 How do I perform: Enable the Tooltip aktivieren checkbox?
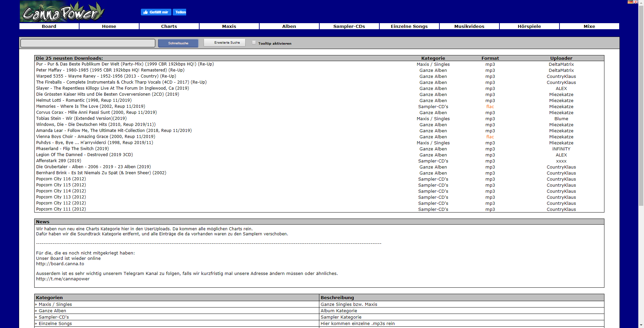coord(254,43)
